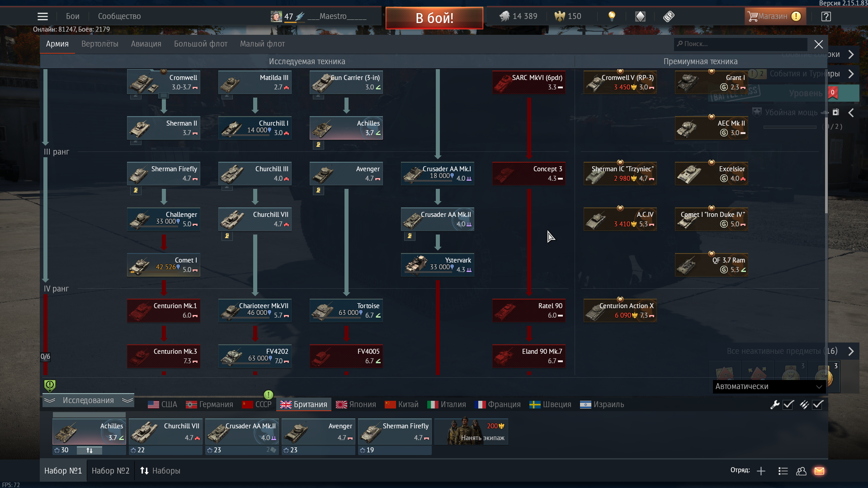
Task: Toggle the auto-repair checkbox beside wrench
Action: tap(788, 404)
